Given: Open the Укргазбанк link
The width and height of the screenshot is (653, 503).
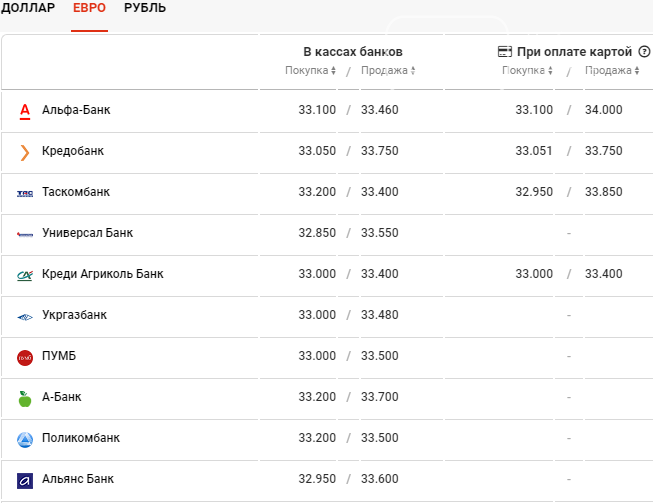Looking at the screenshot, I should pos(75,315).
